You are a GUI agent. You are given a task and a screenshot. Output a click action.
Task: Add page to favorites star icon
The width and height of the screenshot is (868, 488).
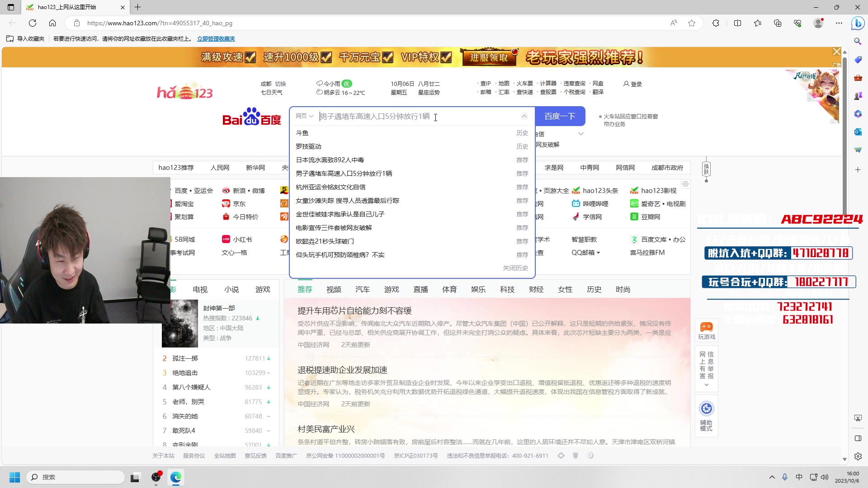[x=692, y=23]
